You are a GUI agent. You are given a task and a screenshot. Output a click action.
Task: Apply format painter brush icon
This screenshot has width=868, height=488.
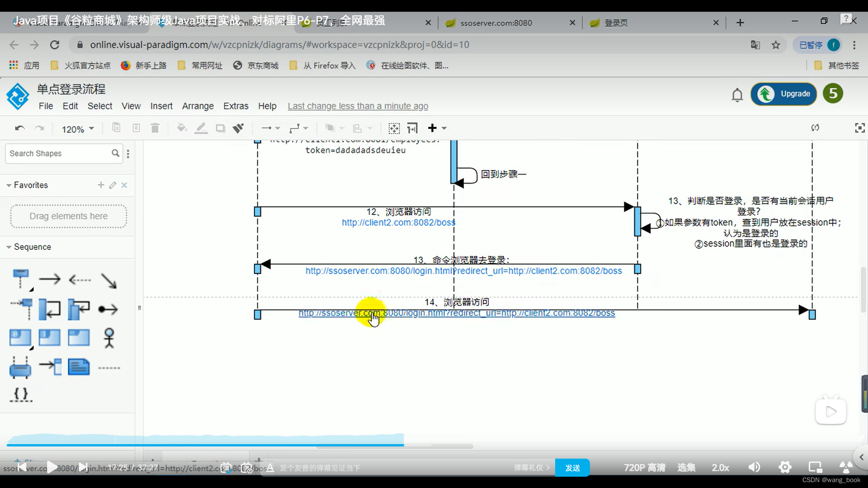click(x=238, y=128)
